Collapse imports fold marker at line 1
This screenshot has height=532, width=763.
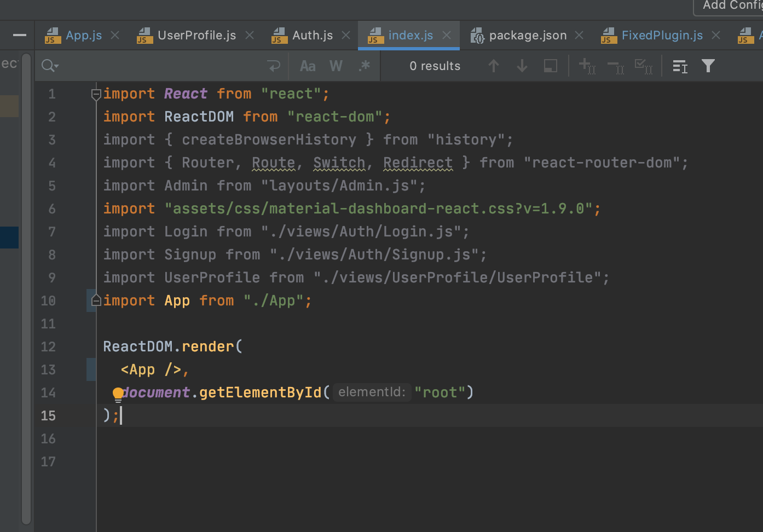click(96, 94)
